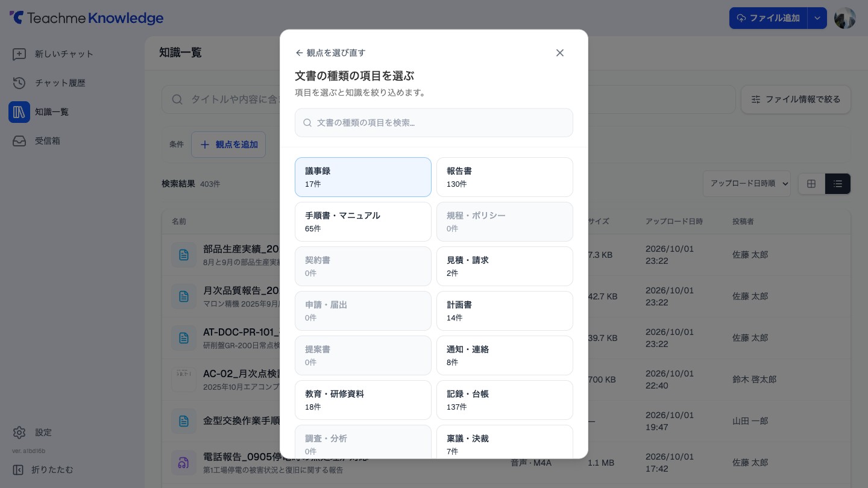868x488 pixels.
Task: Open the AC-02_月次点検 thumbnail
Action: [x=184, y=380]
